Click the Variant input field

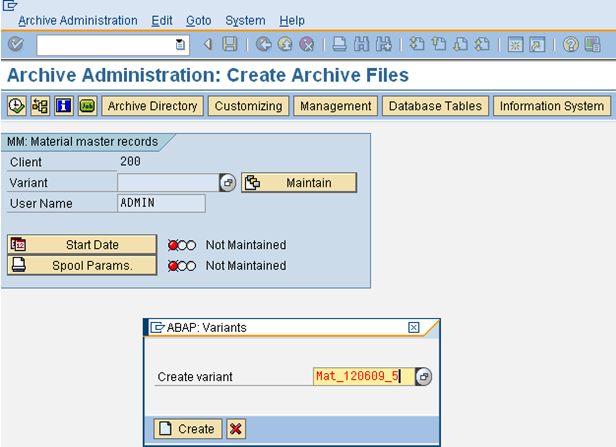168,183
